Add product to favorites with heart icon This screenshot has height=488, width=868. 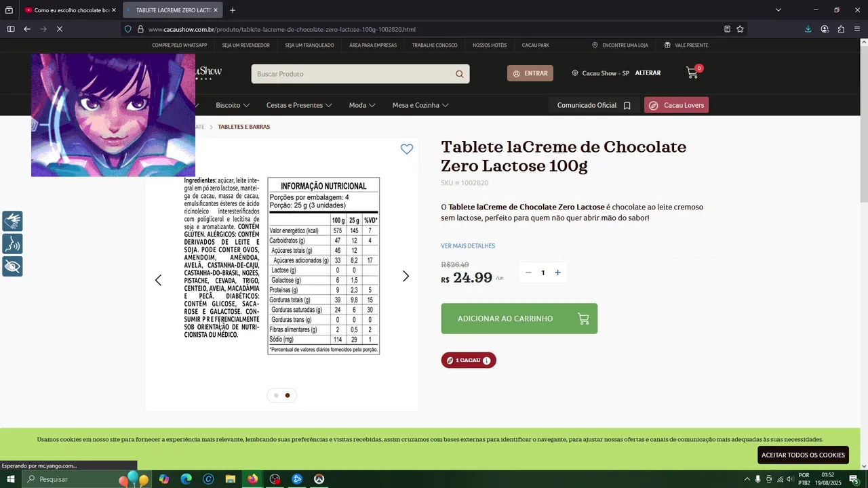pyautogui.click(x=407, y=149)
